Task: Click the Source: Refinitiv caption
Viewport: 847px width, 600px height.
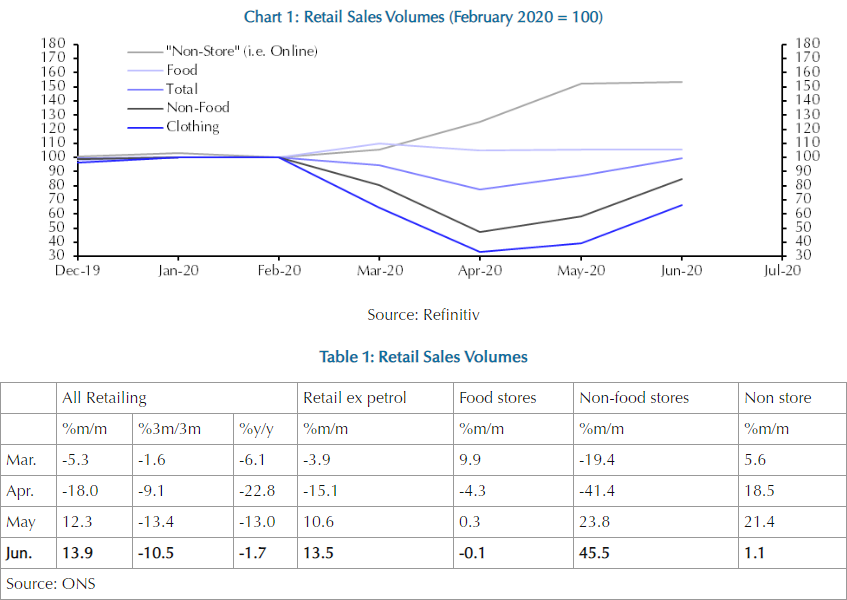Action: [423, 315]
